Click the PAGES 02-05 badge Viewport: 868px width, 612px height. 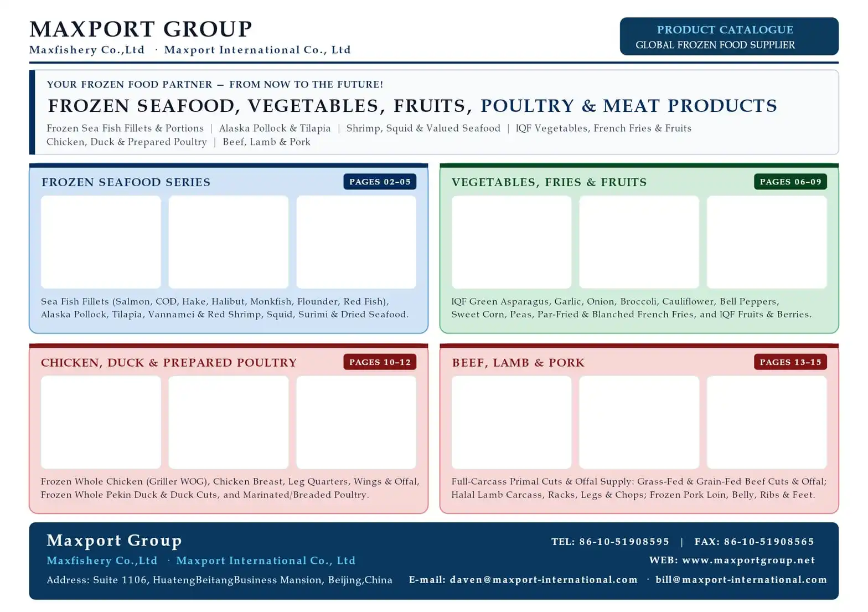coord(380,182)
